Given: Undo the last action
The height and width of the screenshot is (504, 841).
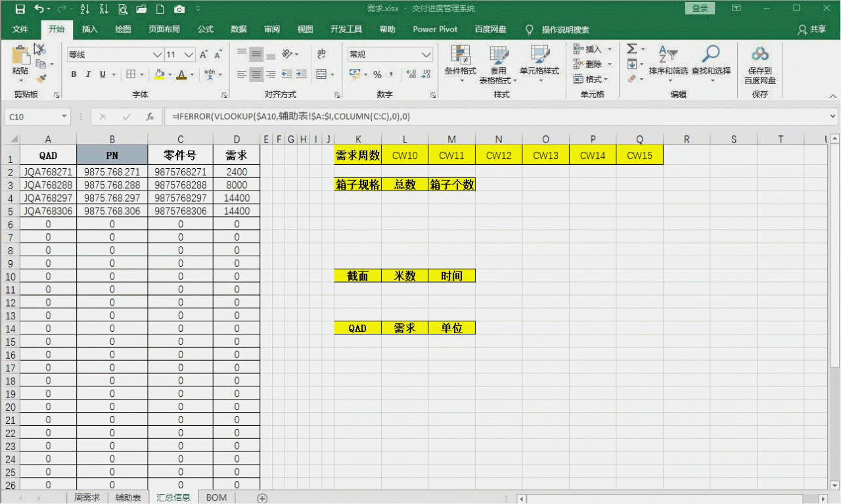Looking at the screenshot, I should (x=39, y=9).
